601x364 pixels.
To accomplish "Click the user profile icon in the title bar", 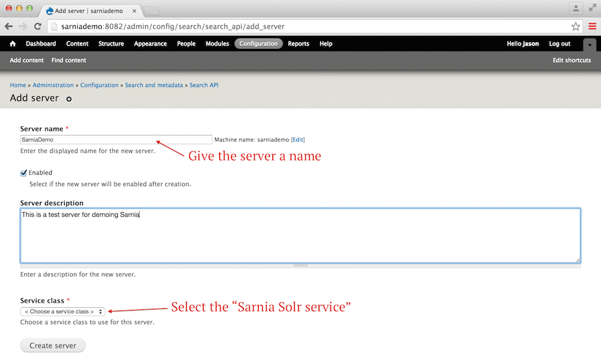I will [576, 8].
